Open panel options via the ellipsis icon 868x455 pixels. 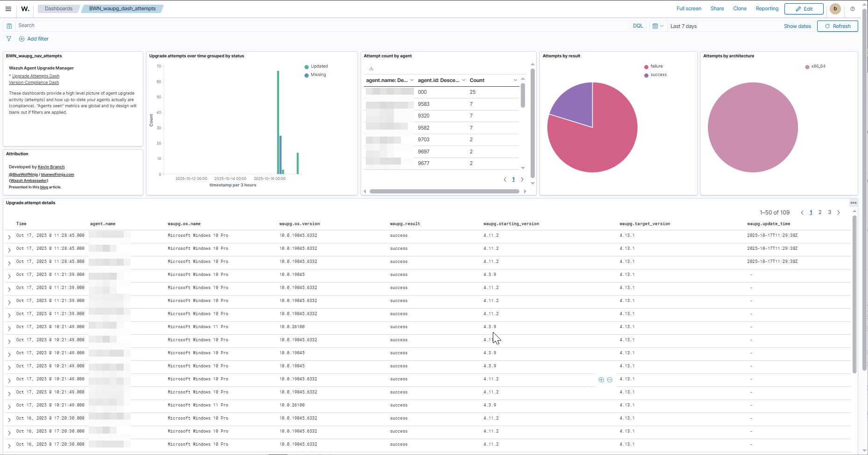point(854,203)
